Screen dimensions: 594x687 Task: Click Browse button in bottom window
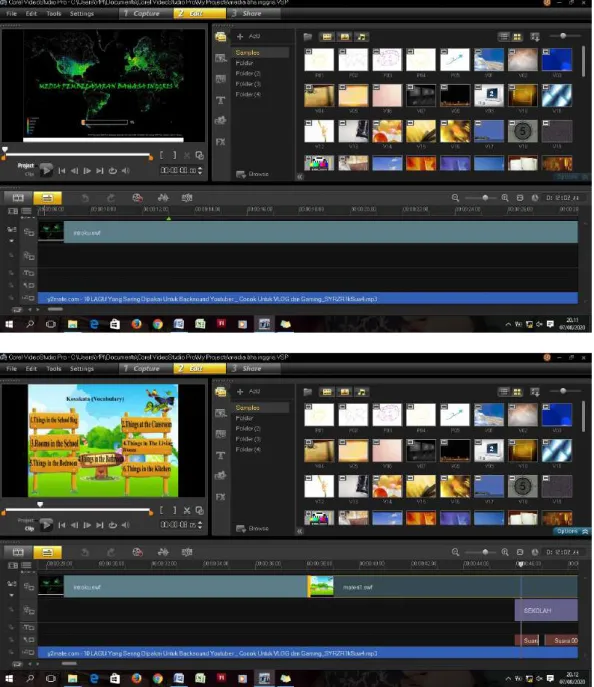(x=252, y=528)
